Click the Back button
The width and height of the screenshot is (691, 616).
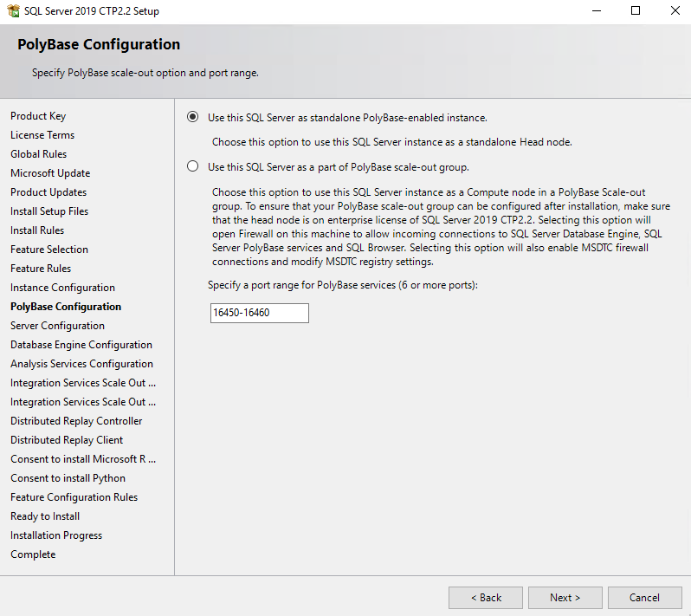pyautogui.click(x=486, y=598)
